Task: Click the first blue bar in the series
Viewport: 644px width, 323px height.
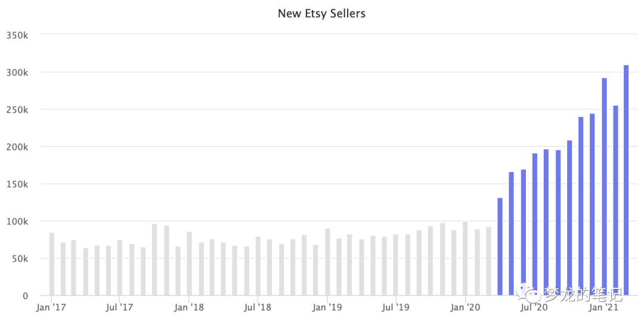Action: tap(500, 246)
